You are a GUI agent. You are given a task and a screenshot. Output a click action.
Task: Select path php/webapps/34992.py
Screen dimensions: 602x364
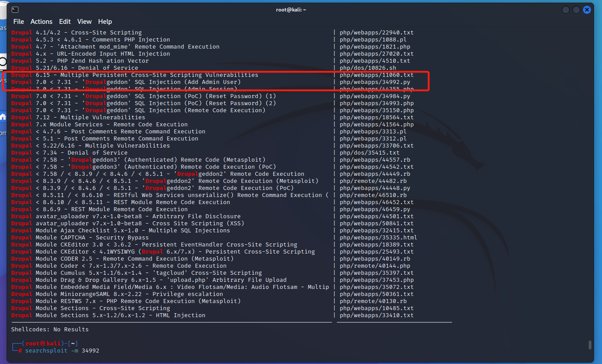375,82
